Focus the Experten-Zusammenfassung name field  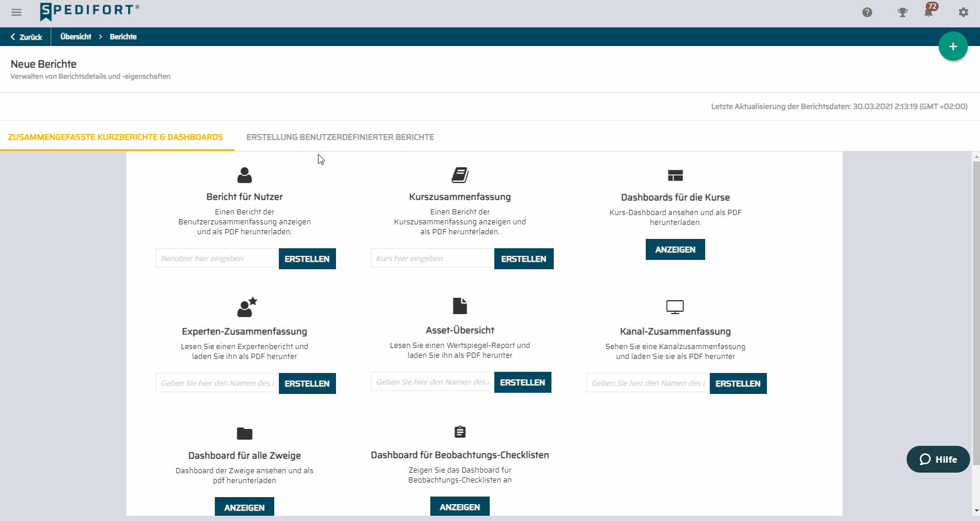[x=217, y=383]
